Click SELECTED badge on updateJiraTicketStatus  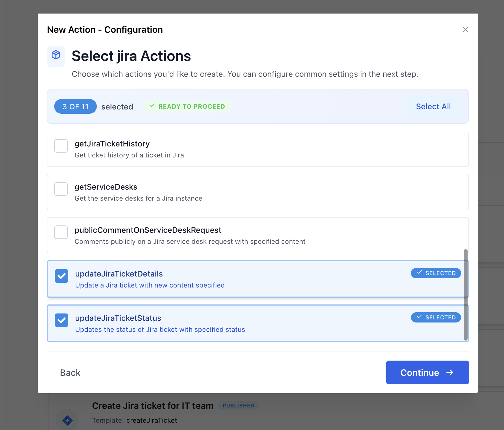[x=436, y=317]
